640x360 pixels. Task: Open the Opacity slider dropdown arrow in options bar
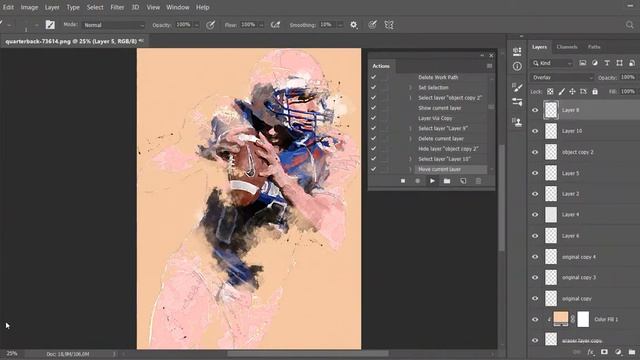pos(196,25)
